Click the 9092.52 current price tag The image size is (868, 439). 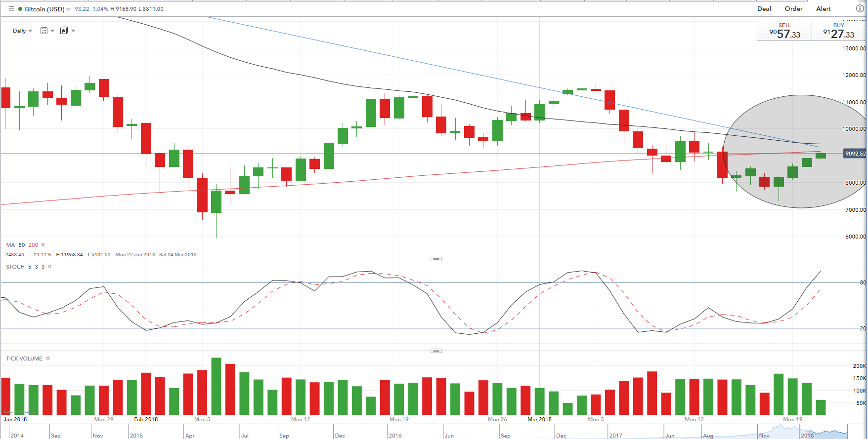pos(855,154)
